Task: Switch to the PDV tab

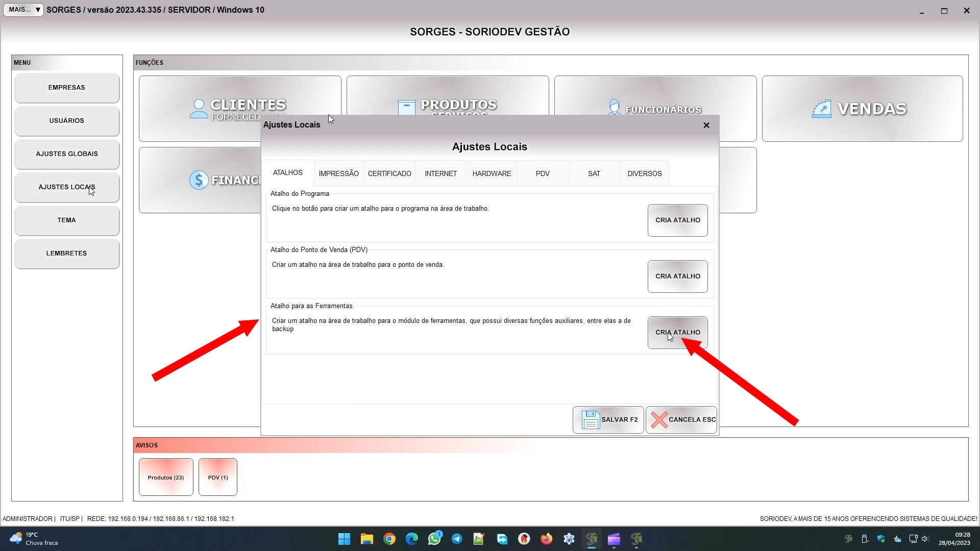Action: click(x=543, y=174)
